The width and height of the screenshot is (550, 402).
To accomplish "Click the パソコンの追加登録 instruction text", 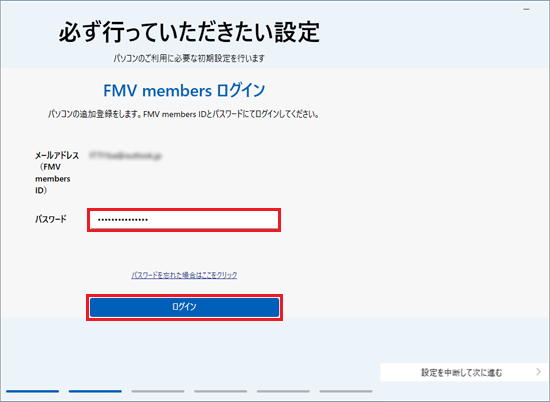I will click(x=183, y=114).
